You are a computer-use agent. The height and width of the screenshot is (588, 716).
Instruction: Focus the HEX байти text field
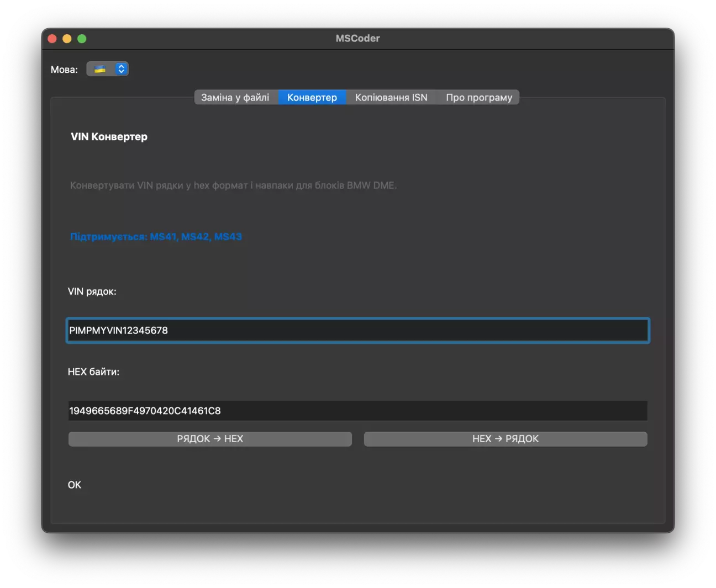tap(357, 411)
